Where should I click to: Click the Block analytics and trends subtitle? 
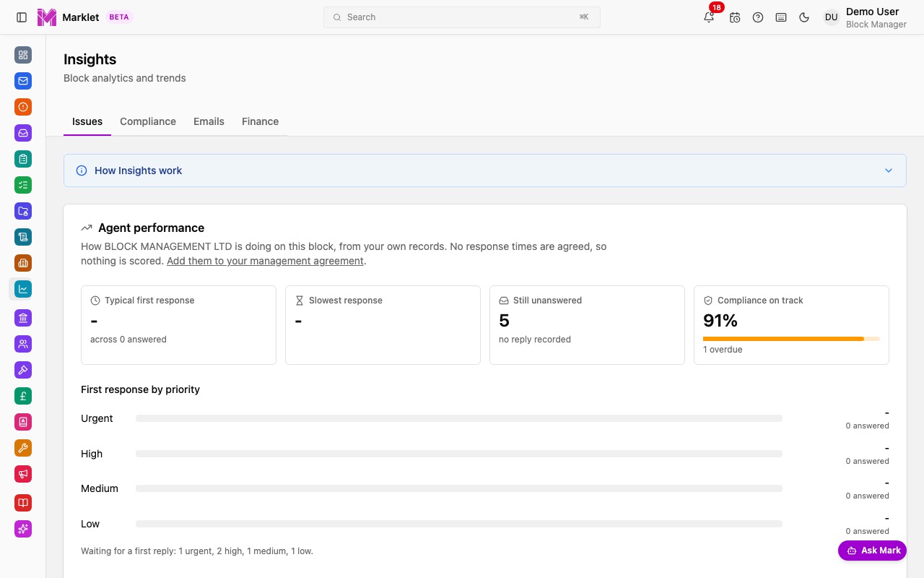click(125, 78)
